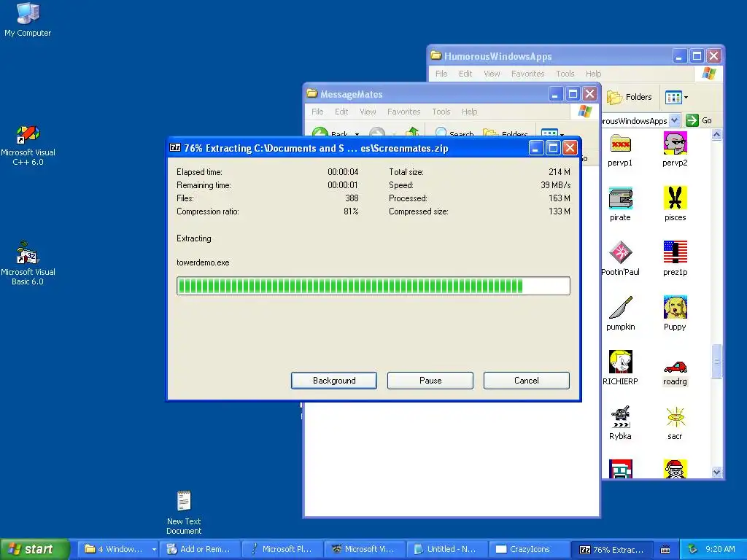This screenshot has height=560, width=747.
Task: Switch to 76% Extracting taskbar button
Action: tap(612, 549)
